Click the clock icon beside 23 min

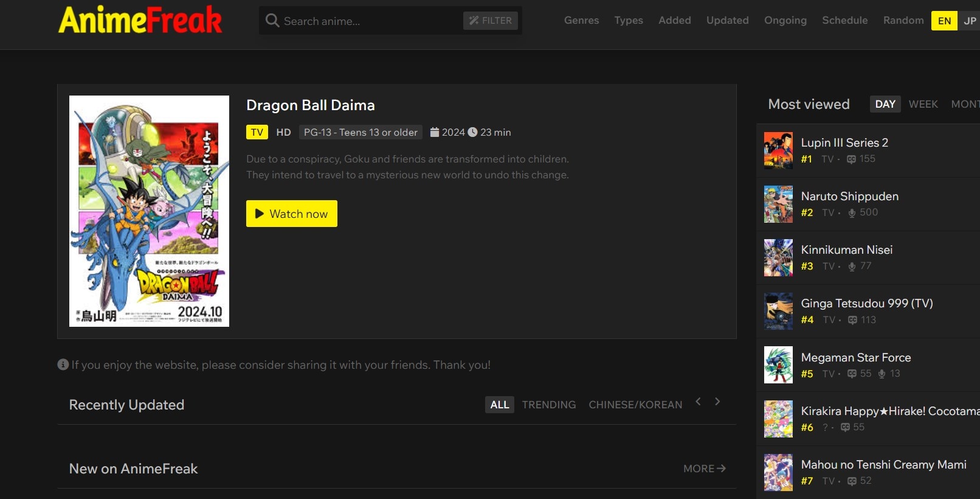pyautogui.click(x=472, y=132)
